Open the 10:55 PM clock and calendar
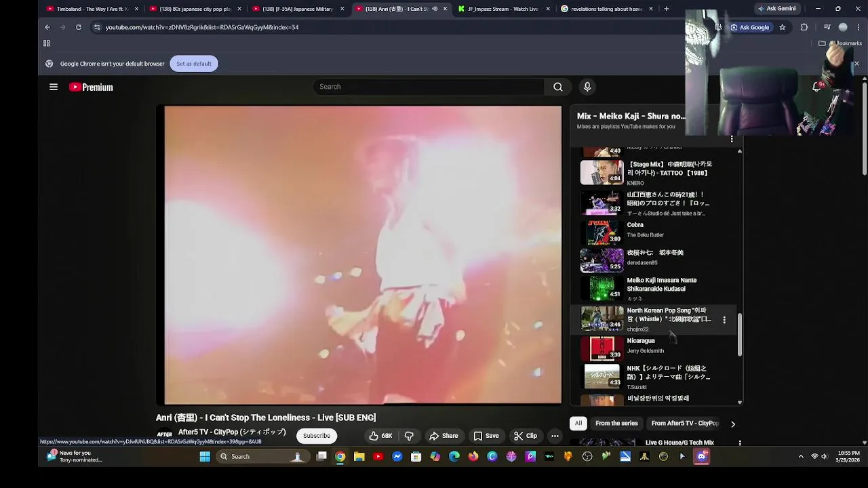This screenshot has height=488, width=868. click(848, 457)
